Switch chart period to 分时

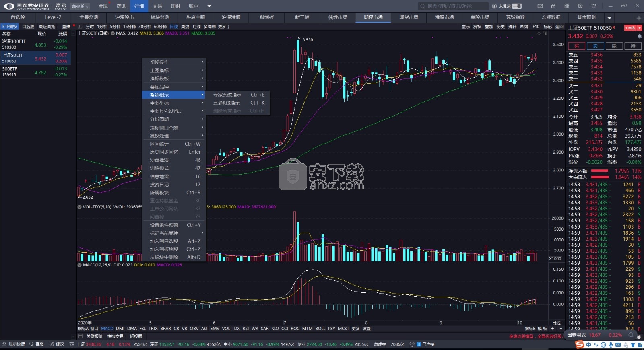[90, 27]
